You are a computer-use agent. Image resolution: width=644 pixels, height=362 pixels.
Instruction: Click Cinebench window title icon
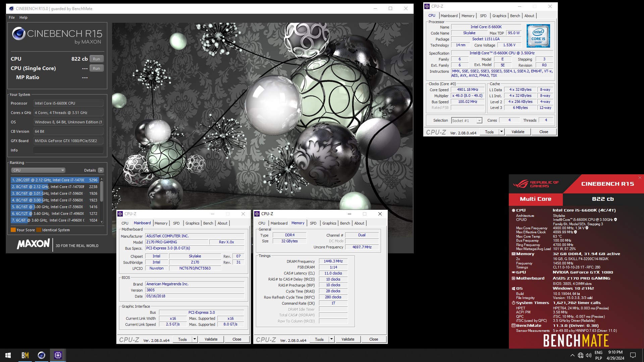pyautogui.click(x=11, y=8)
